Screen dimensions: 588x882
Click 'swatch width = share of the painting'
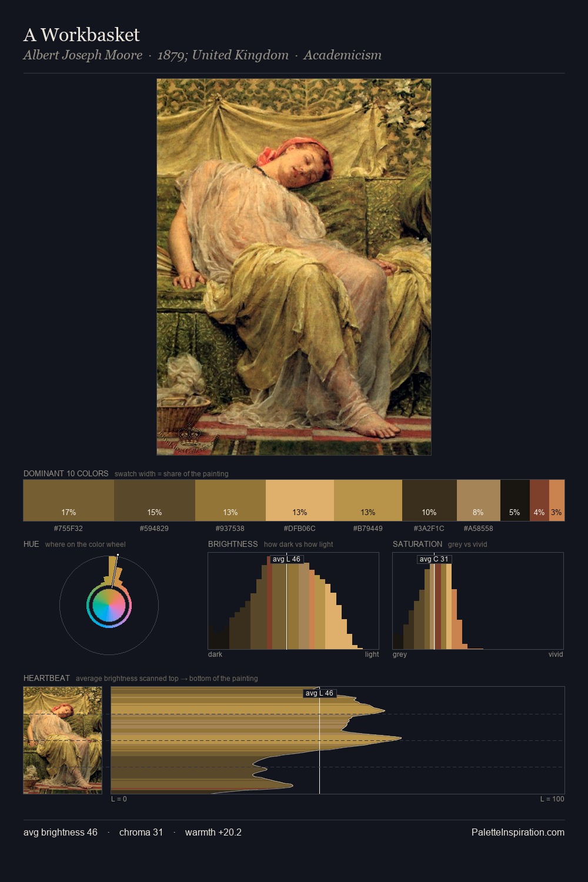click(x=172, y=473)
